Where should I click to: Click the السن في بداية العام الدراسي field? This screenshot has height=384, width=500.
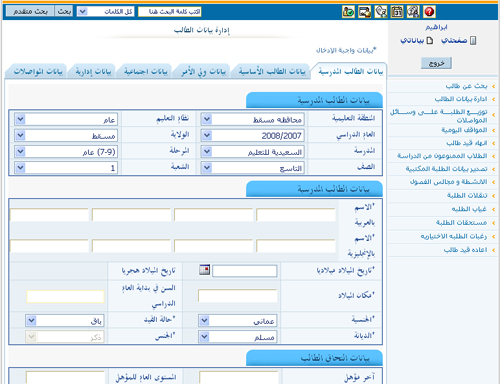point(65,296)
